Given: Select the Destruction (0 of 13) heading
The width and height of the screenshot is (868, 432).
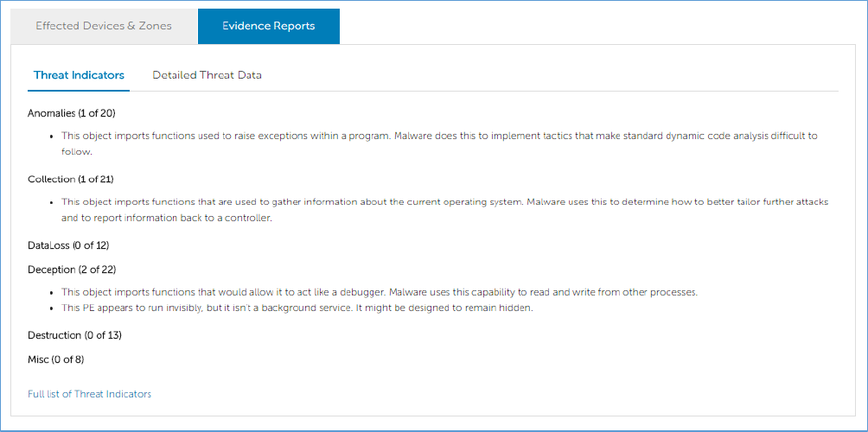Looking at the screenshot, I should coord(74,335).
